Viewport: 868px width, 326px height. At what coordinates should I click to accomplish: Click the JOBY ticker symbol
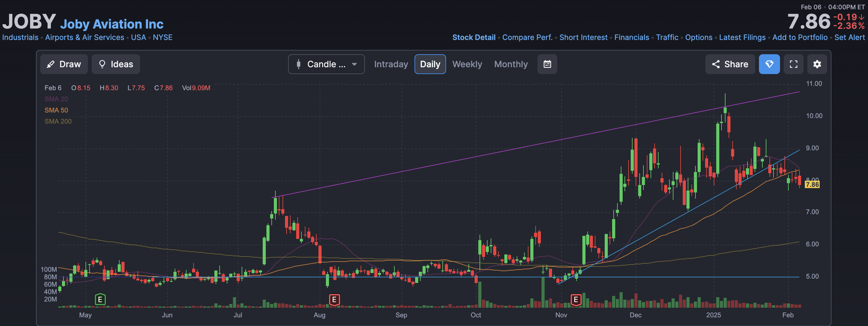(x=29, y=21)
